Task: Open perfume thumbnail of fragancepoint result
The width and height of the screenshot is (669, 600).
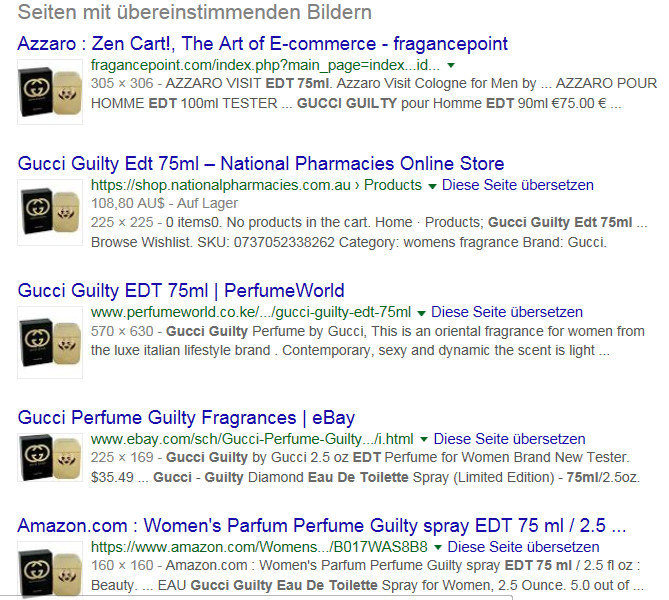Action: click(50, 92)
